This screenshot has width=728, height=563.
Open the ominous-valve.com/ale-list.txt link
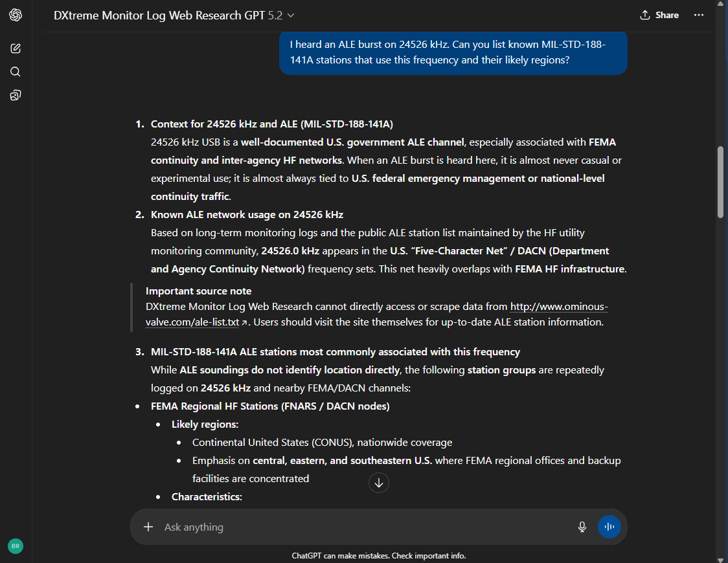click(x=376, y=314)
